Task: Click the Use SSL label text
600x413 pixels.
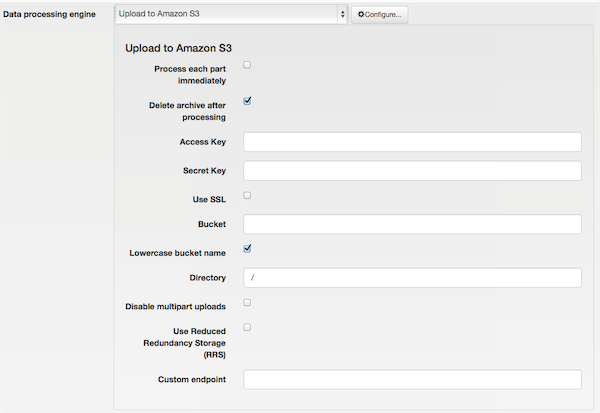Action: (209, 199)
